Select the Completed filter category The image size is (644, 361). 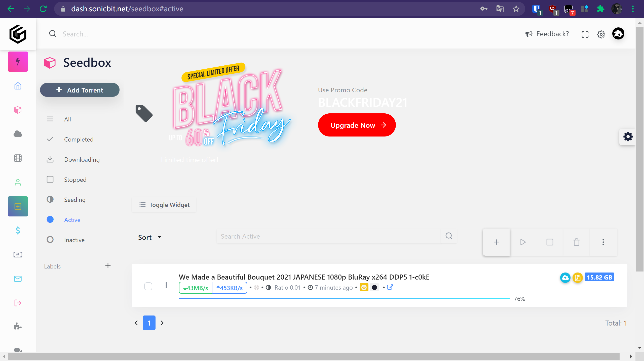point(79,139)
